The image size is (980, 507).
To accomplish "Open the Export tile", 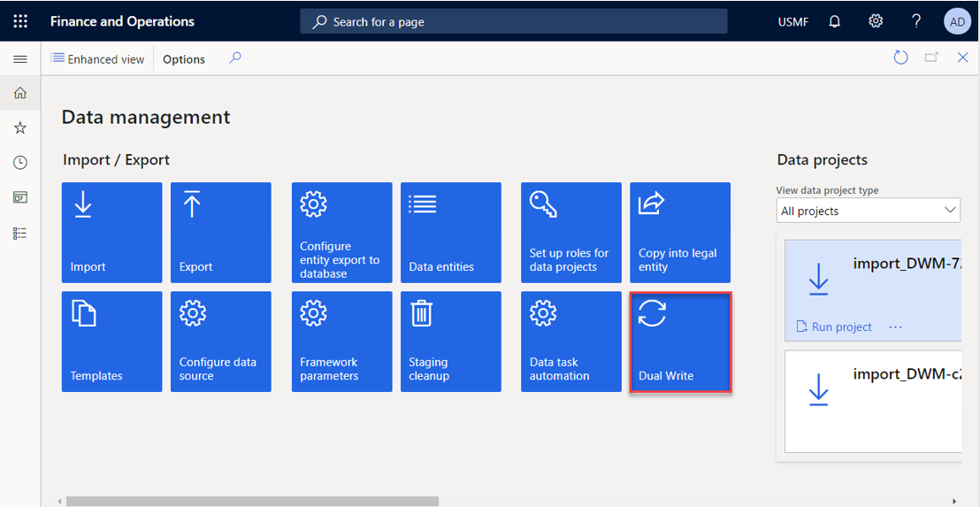I will click(x=220, y=233).
